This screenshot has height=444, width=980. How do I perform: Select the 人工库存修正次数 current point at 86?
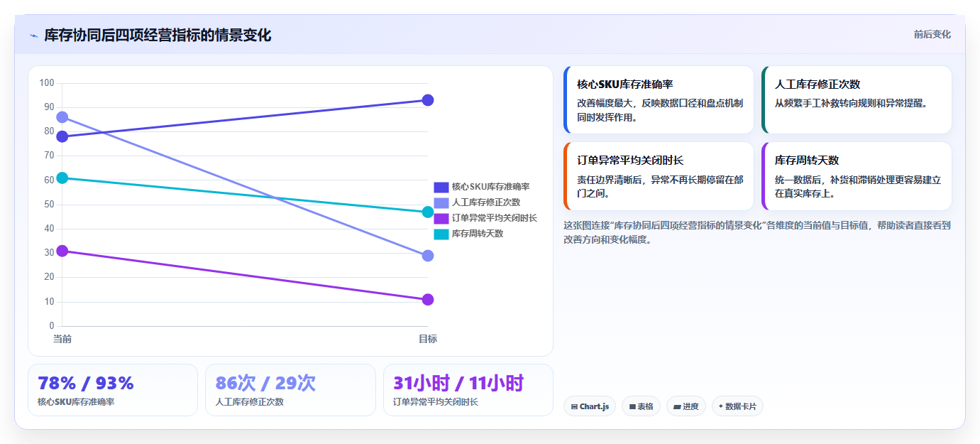(x=62, y=117)
